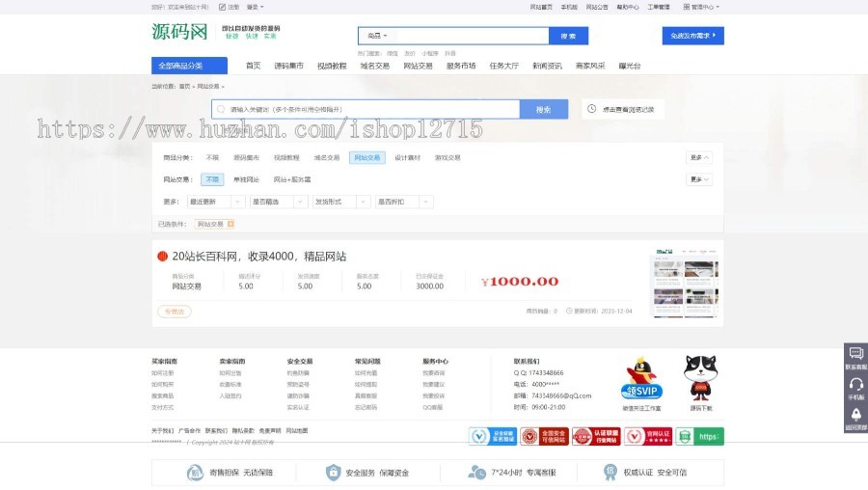Click the 权威认证 medal icon
This screenshot has height=490, width=868.
point(610,472)
